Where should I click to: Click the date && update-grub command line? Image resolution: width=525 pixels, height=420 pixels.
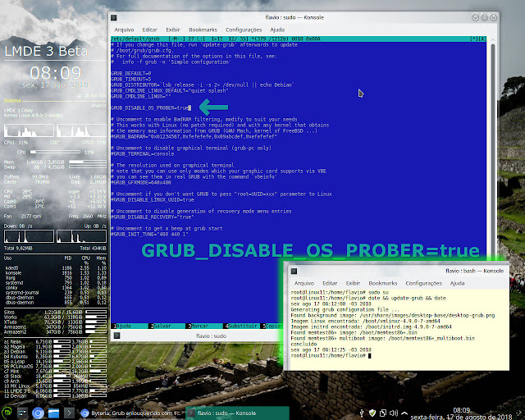pos(368,298)
